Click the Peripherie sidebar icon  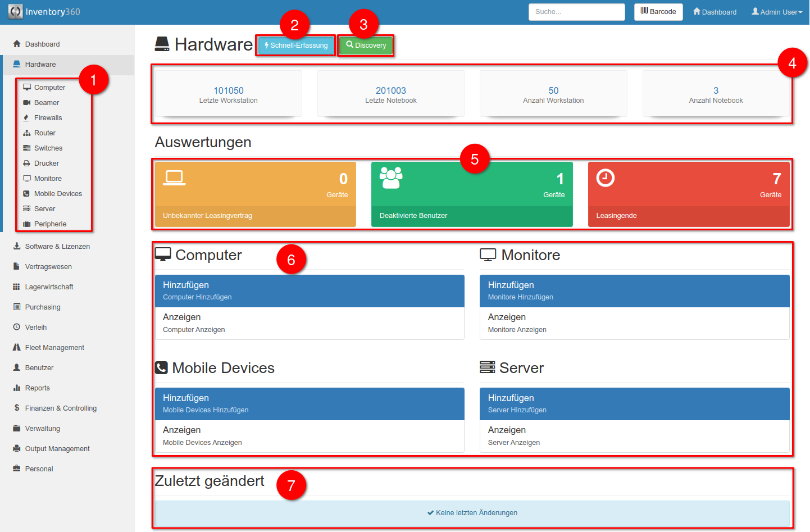click(26, 224)
